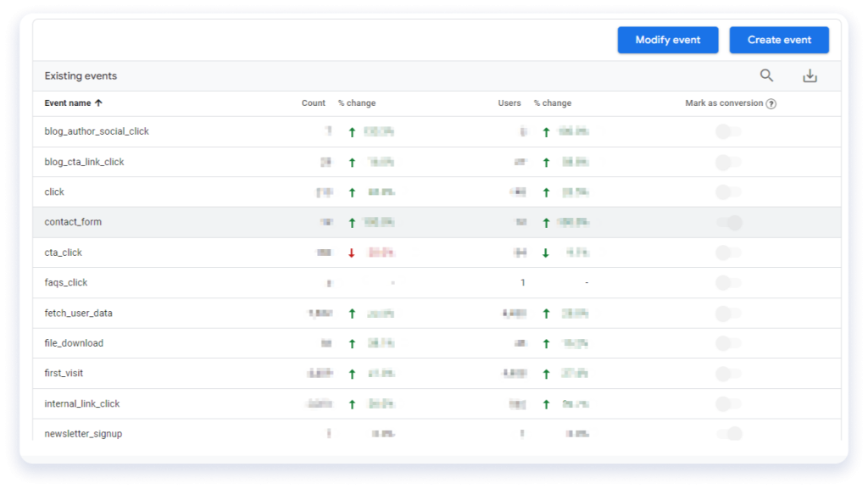Click the Modify event button
Screen dimensions: 868x489
[x=668, y=40]
